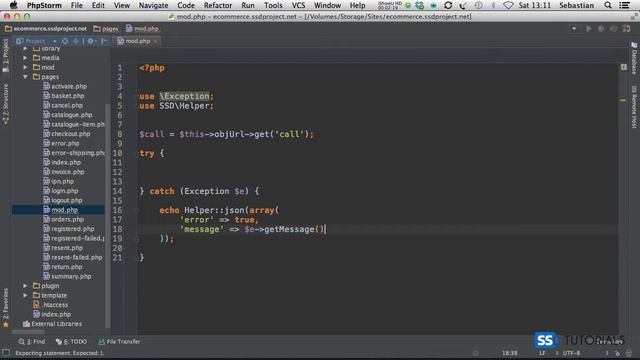This screenshot has width=640, height=360.
Task: Open basket.php in the project tree
Action: click(x=64, y=96)
